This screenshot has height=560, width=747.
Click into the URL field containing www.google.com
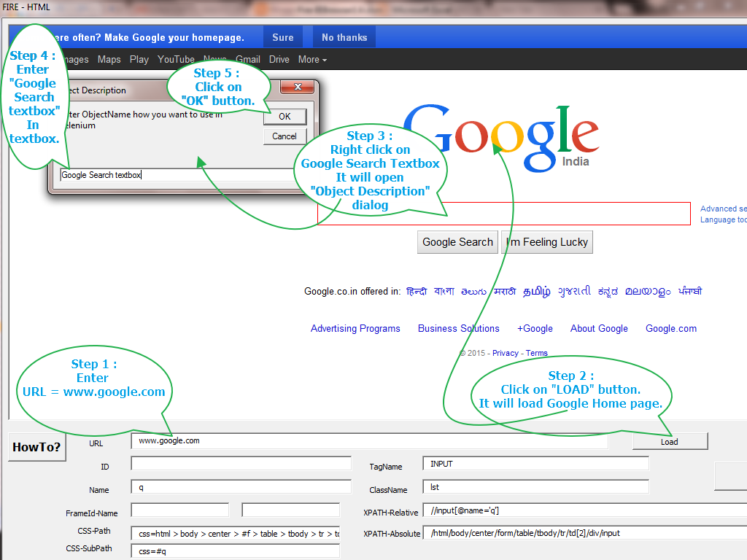point(370,441)
